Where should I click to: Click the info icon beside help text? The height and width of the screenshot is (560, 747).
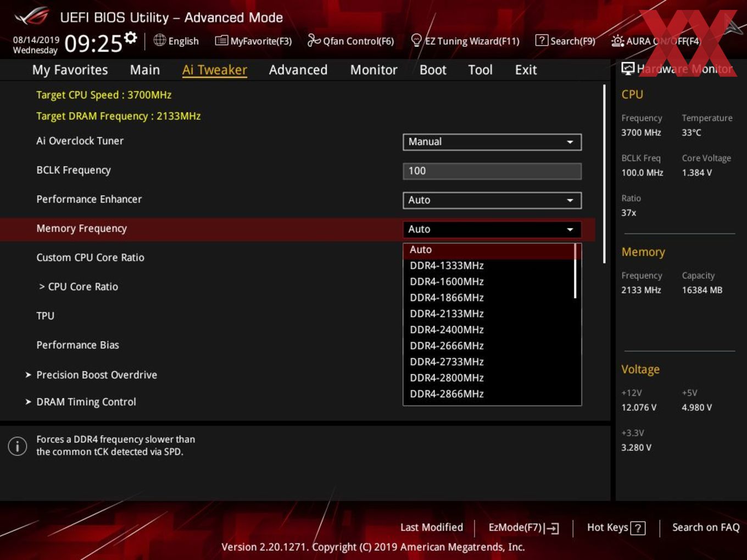click(x=18, y=446)
